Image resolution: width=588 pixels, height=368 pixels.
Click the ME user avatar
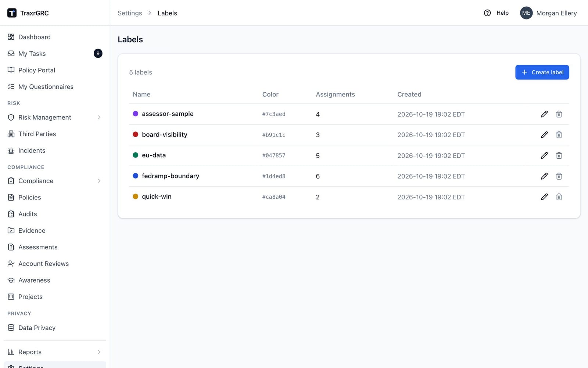point(526,13)
